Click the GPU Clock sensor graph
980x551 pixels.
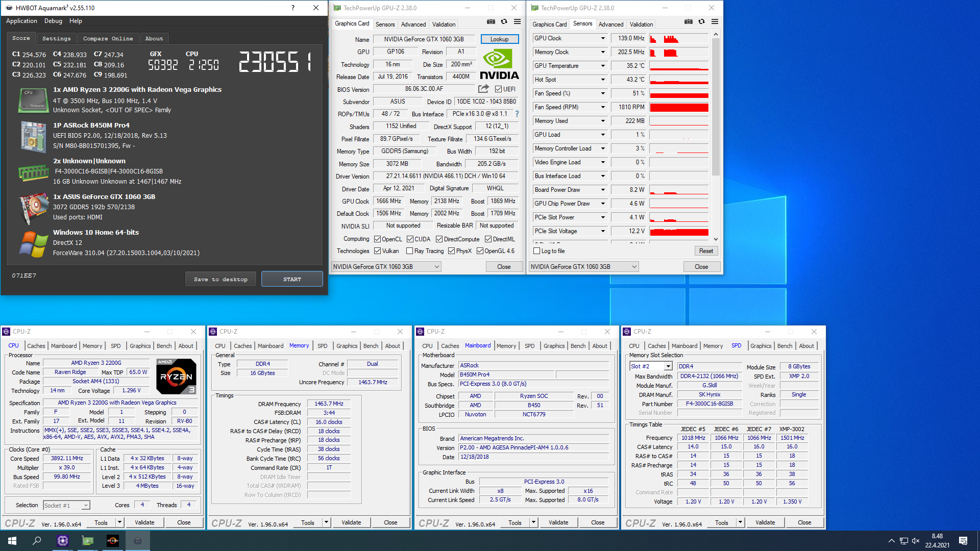pos(679,38)
